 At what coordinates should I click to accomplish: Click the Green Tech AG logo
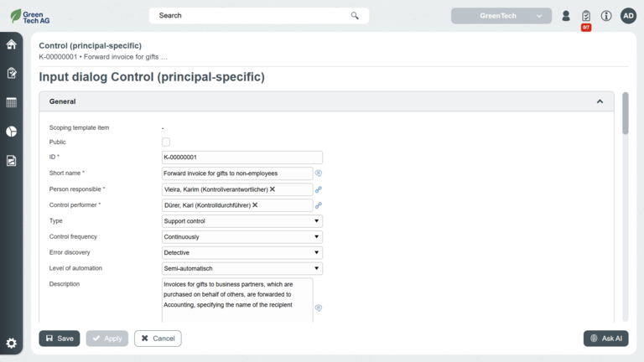point(30,17)
